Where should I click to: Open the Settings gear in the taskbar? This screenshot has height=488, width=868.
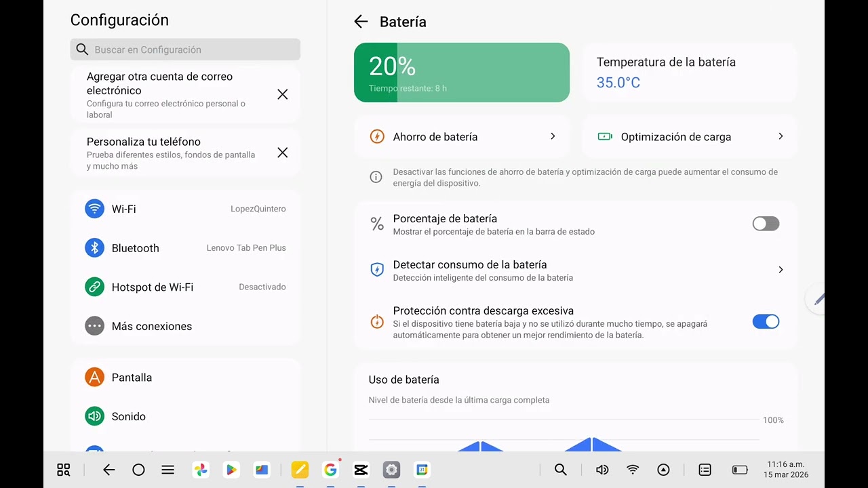[391, 470]
